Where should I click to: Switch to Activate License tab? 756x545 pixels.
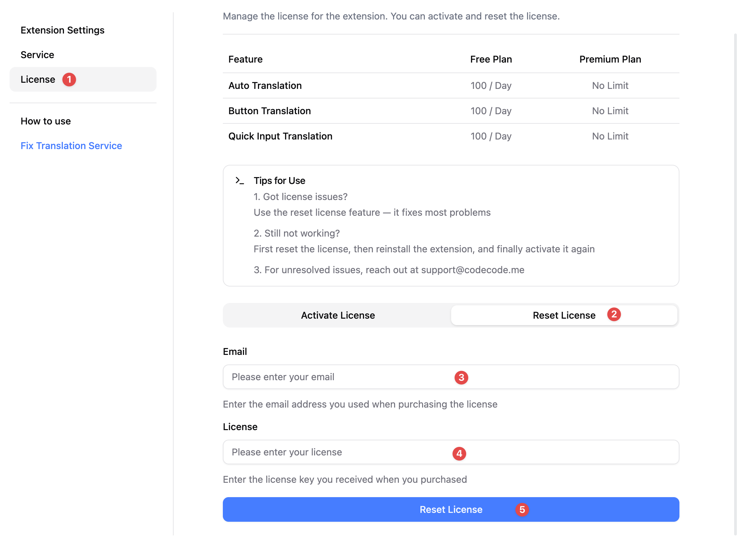click(x=338, y=315)
